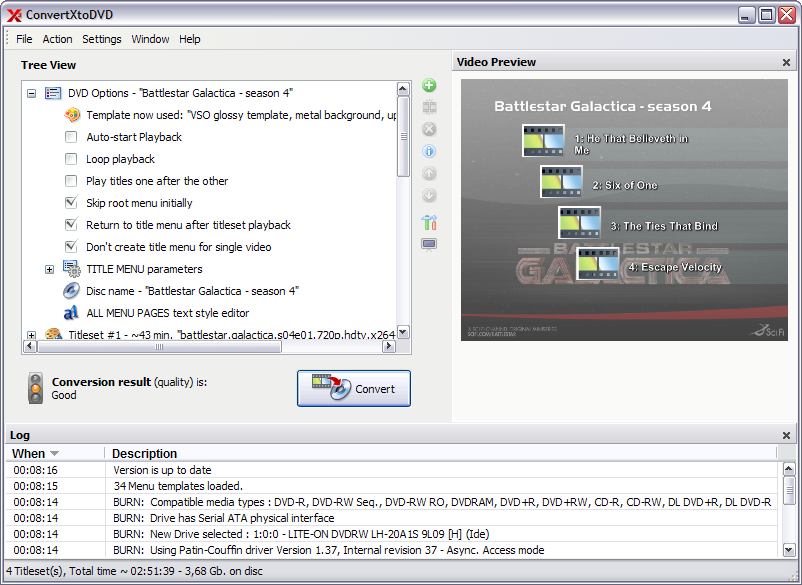Click tree view horizontal scrollbar left arrow
The height and width of the screenshot is (585, 802).
[30, 346]
